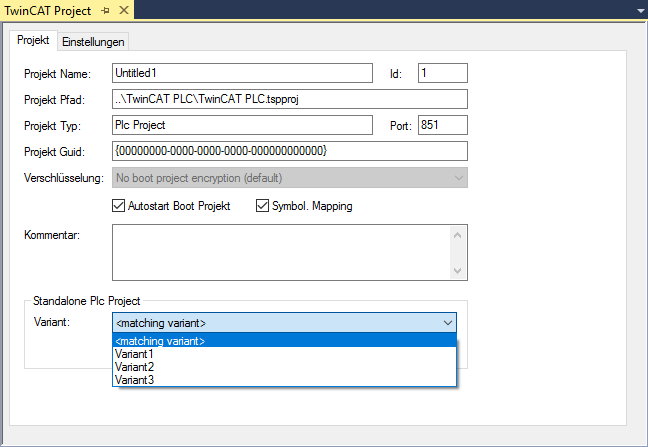Open the document tab overflow arrow
The width and height of the screenshot is (648, 447).
(x=641, y=11)
